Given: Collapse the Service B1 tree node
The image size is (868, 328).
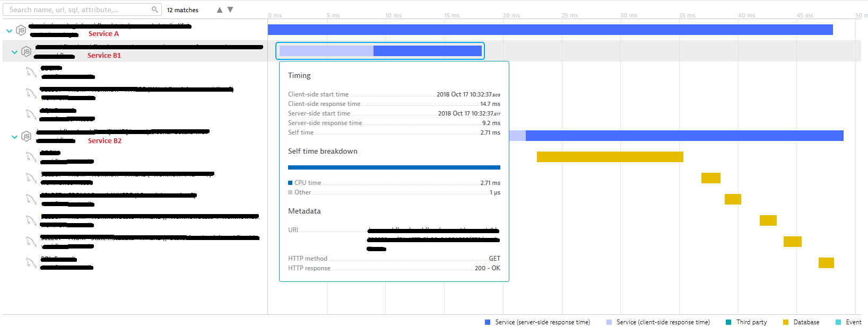Looking at the screenshot, I should 15,52.
